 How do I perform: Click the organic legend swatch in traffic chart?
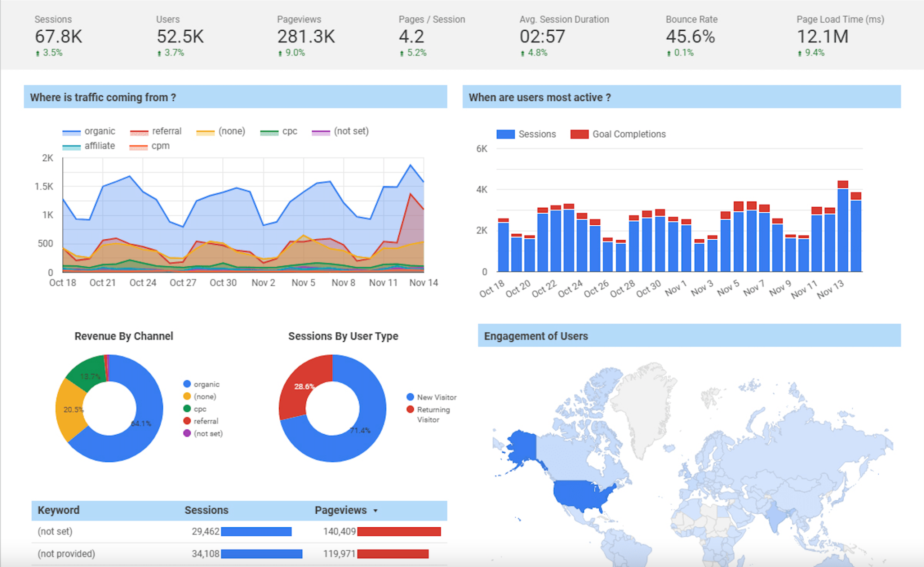pos(71,133)
